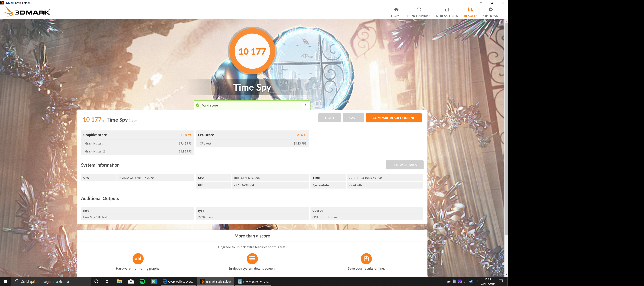Click the Graphics test 2 row
Image resolution: width=644 pixels, height=286 pixels.
138,151
